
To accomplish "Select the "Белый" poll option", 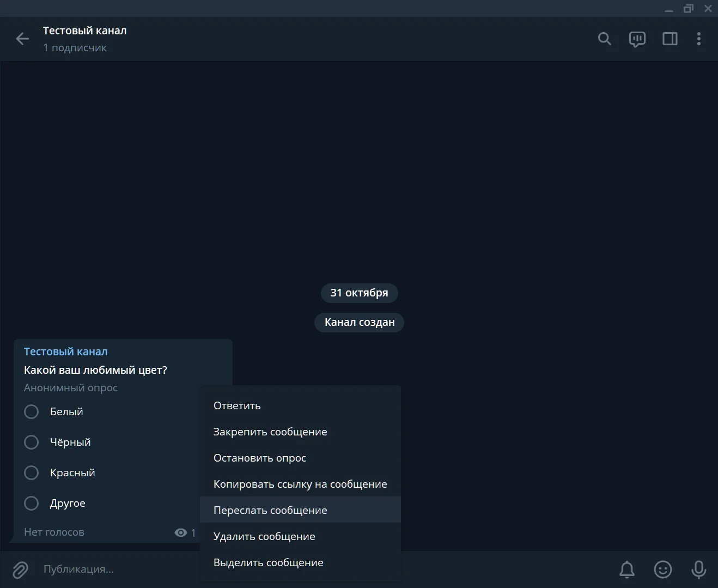I will (x=32, y=411).
